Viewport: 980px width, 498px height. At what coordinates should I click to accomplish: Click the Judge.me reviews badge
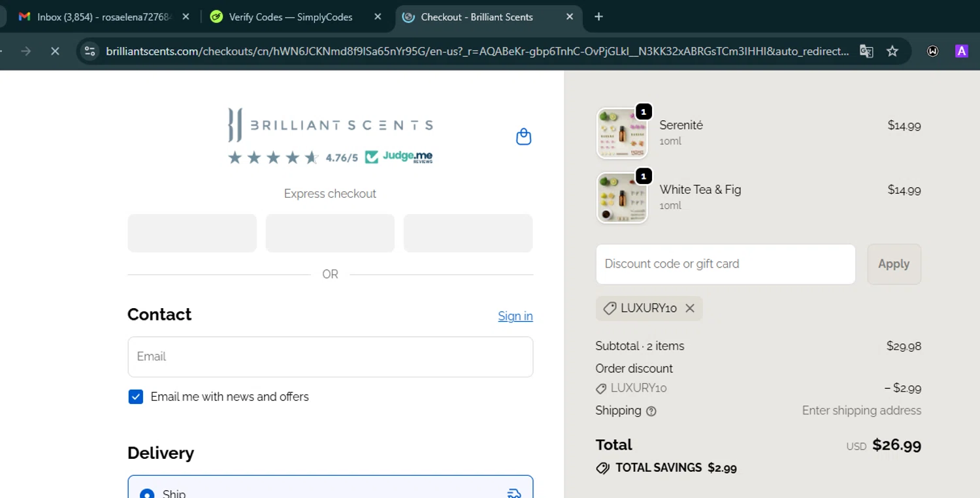pos(399,157)
